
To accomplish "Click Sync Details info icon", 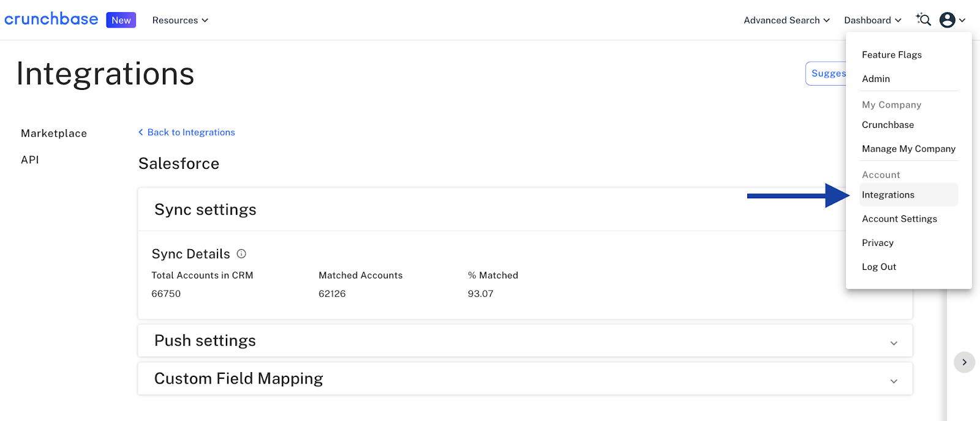I will tap(241, 253).
